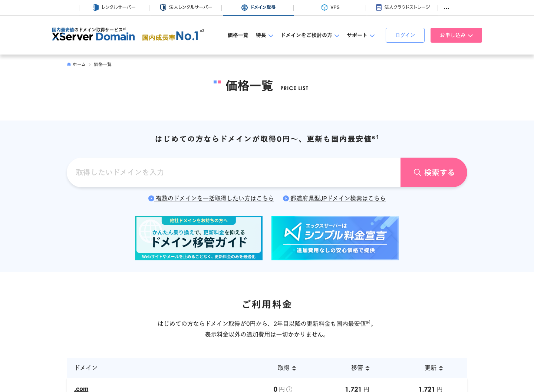The width and height of the screenshot is (534, 392).
Task: Select the ドメイン取得 tab
Action: coord(258,7)
